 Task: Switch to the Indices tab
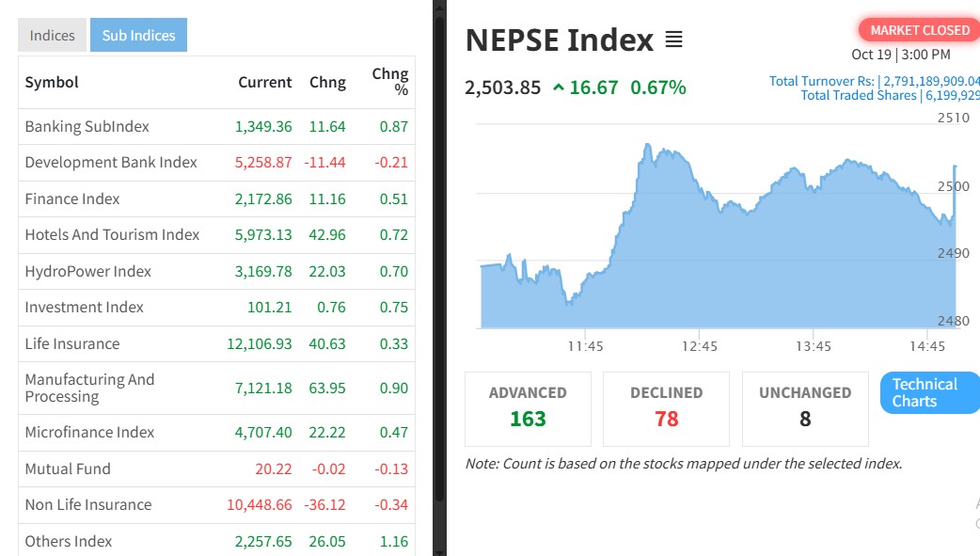(x=52, y=36)
